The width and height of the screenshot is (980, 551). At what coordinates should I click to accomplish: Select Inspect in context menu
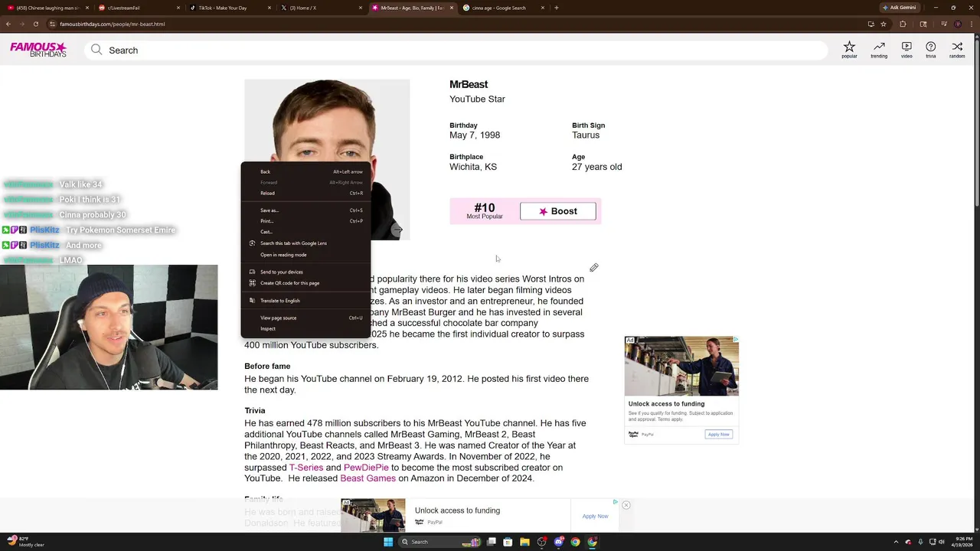tap(306, 329)
